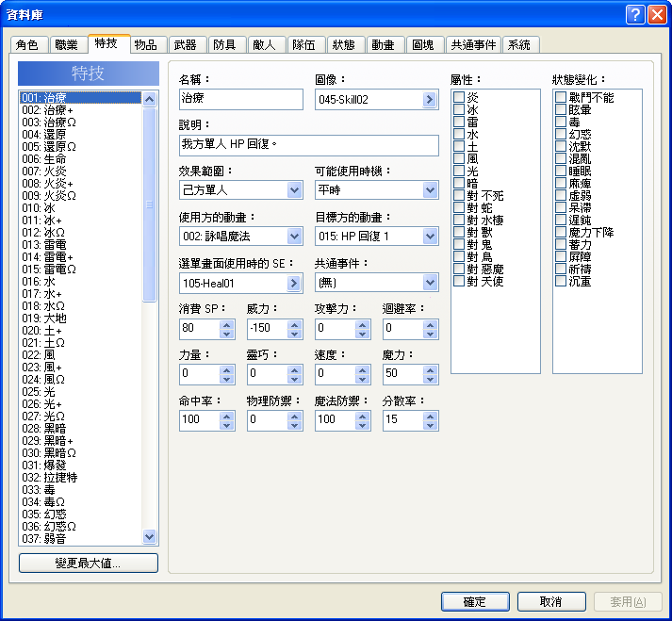Open the 使用方的動畫 dropdown

pyautogui.click(x=241, y=237)
